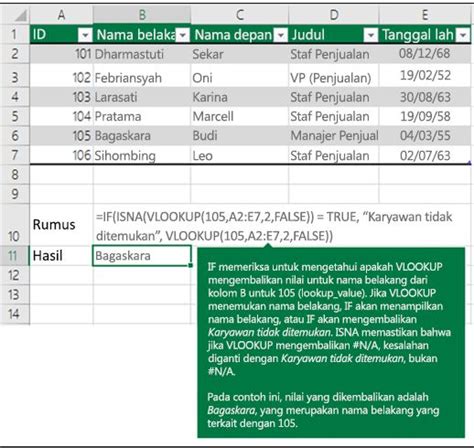The height and width of the screenshot is (448, 474).
Task: Select row 2 header
Action: pos(15,54)
